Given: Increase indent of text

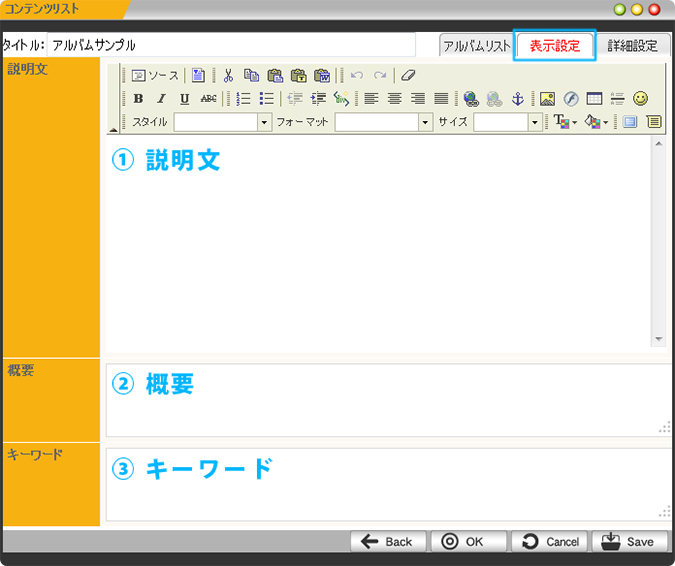Looking at the screenshot, I should [318, 99].
